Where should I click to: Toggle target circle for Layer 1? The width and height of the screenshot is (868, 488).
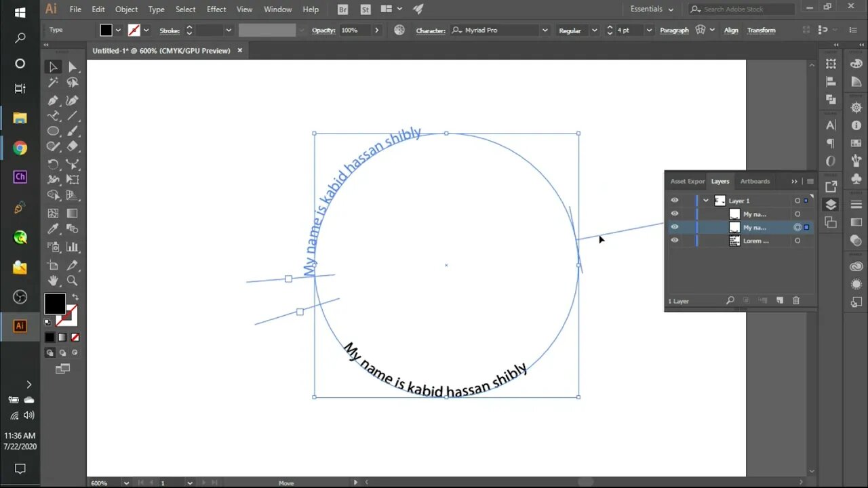797,201
